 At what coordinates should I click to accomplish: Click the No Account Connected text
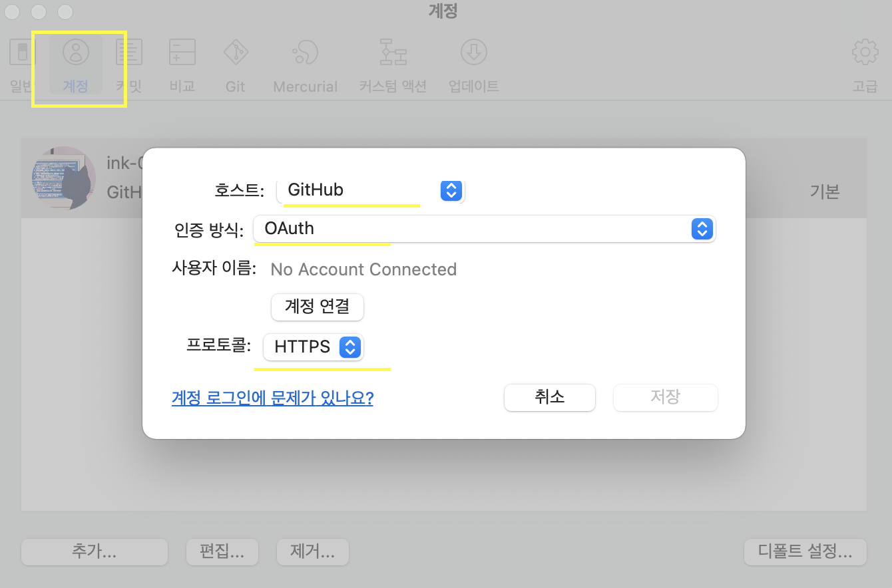pos(363,269)
